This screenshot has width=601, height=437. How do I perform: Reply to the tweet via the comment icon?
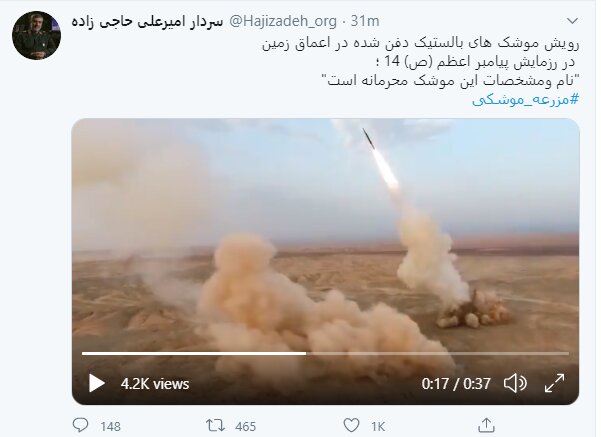point(80,426)
